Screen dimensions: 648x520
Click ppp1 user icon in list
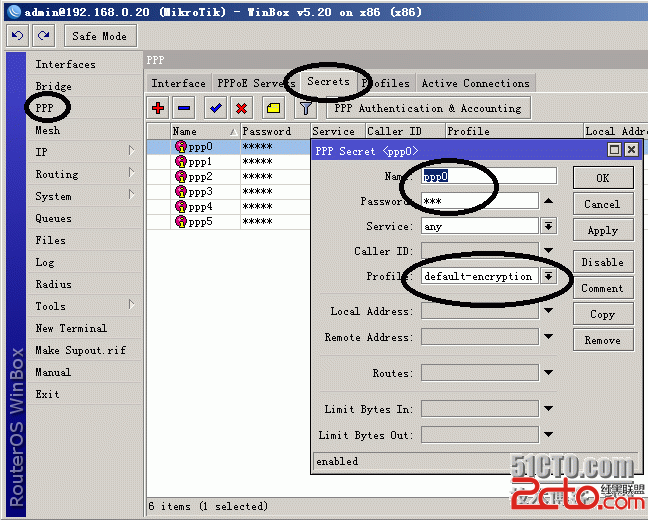click(x=181, y=161)
